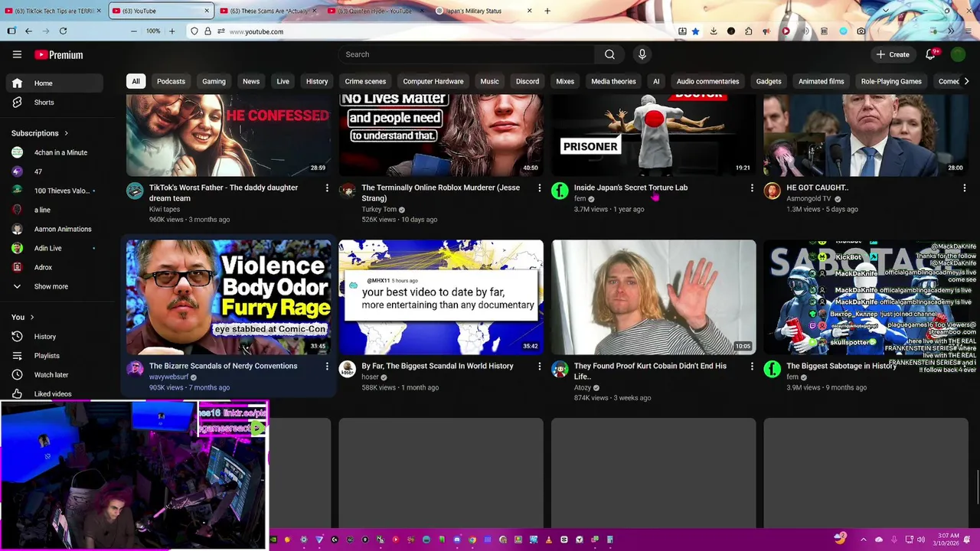Expand the You section chevron
The width and height of the screenshot is (980, 551).
tap(31, 317)
